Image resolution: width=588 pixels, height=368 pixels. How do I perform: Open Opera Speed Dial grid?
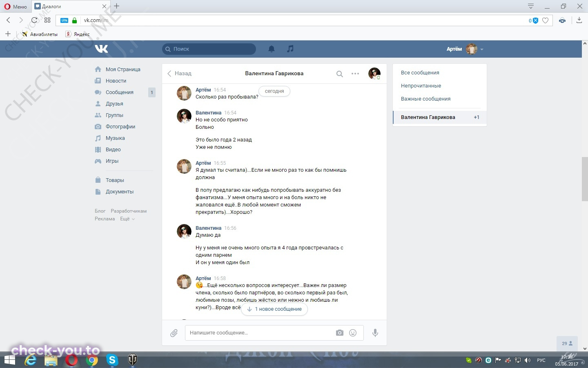[x=47, y=20]
